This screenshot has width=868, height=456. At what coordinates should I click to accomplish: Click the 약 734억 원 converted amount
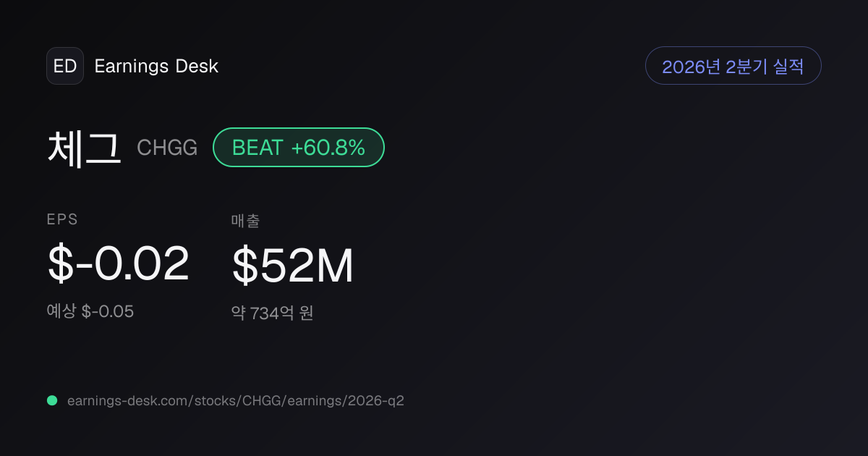tap(272, 313)
